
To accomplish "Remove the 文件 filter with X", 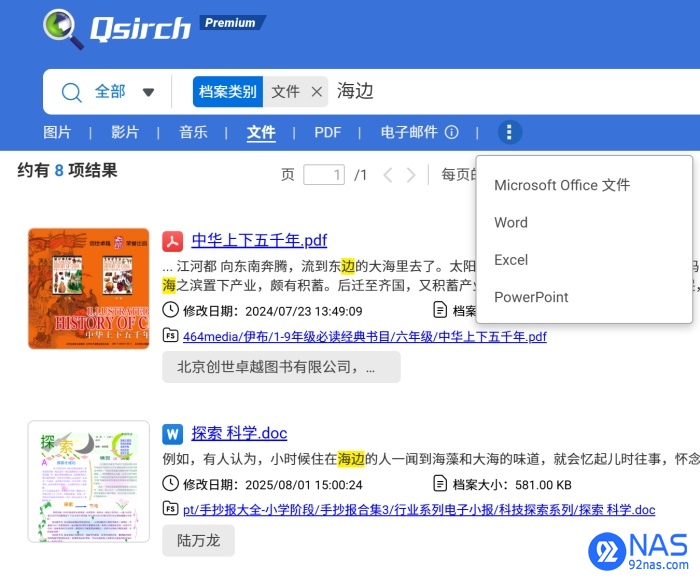I will tap(317, 92).
